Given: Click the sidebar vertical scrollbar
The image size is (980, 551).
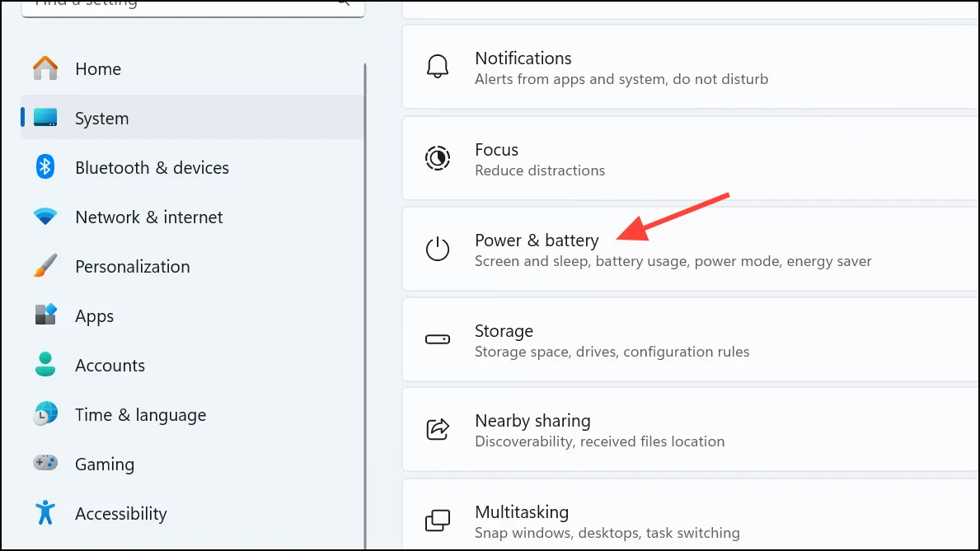Looking at the screenshot, I should [x=365, y=306].
